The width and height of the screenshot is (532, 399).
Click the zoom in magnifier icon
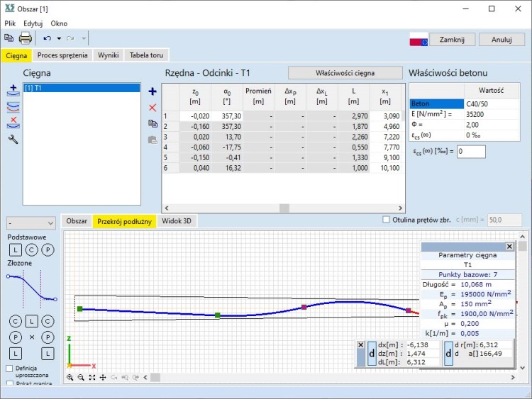(70, 378)
